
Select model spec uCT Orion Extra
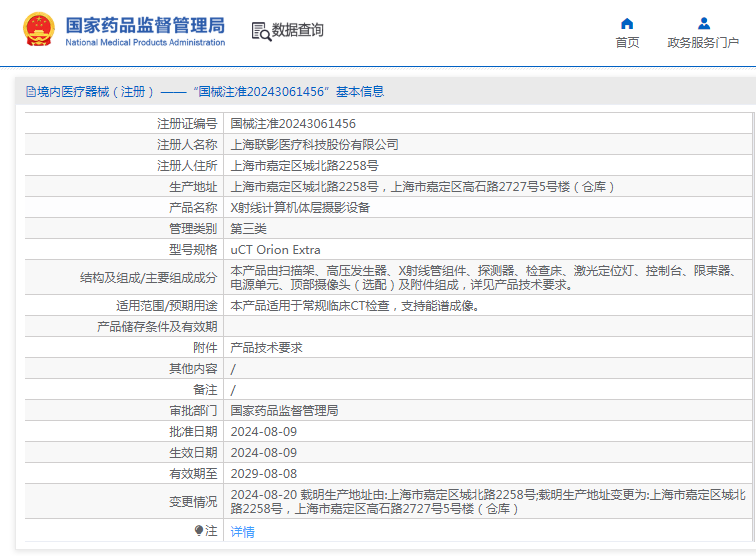click(275, 250)
